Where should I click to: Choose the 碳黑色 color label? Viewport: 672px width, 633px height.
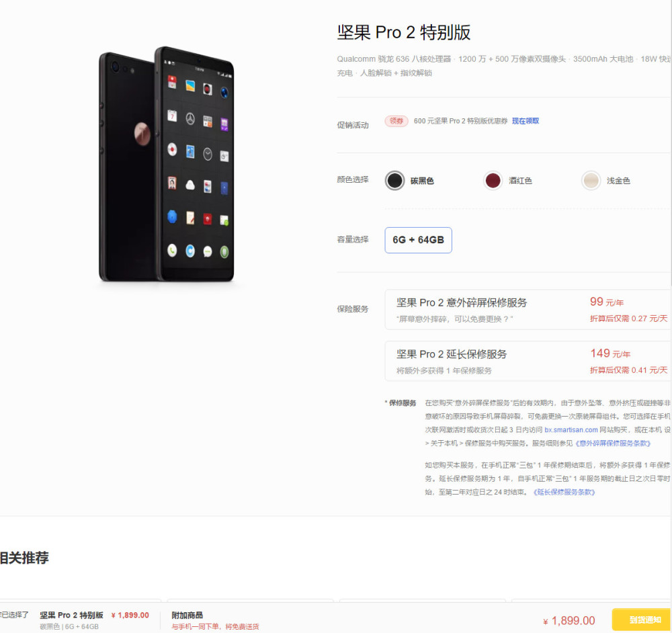click(422, 181)
